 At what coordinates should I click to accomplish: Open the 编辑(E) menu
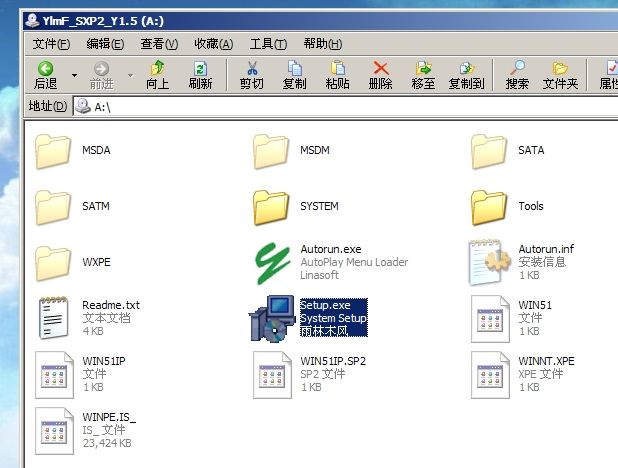click(105, 43)
